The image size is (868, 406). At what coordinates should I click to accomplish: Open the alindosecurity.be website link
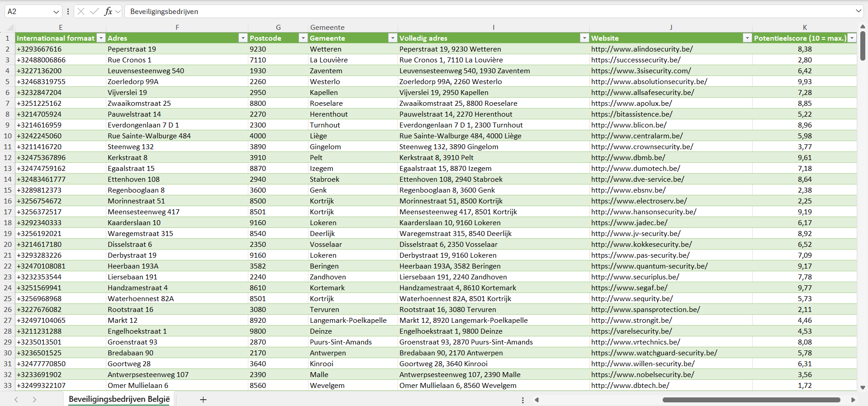[x=641, y=49]
